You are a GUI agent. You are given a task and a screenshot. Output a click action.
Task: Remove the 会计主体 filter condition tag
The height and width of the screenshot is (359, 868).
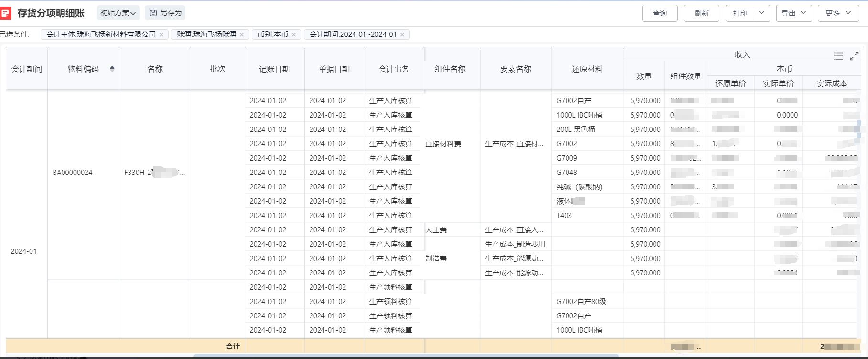pyautogui.click(x=161, y=35)
